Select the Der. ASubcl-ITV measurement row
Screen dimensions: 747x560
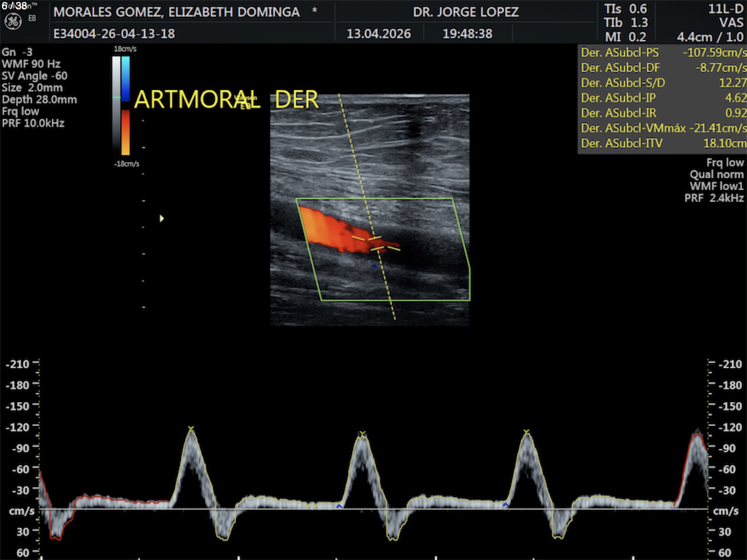663,143
